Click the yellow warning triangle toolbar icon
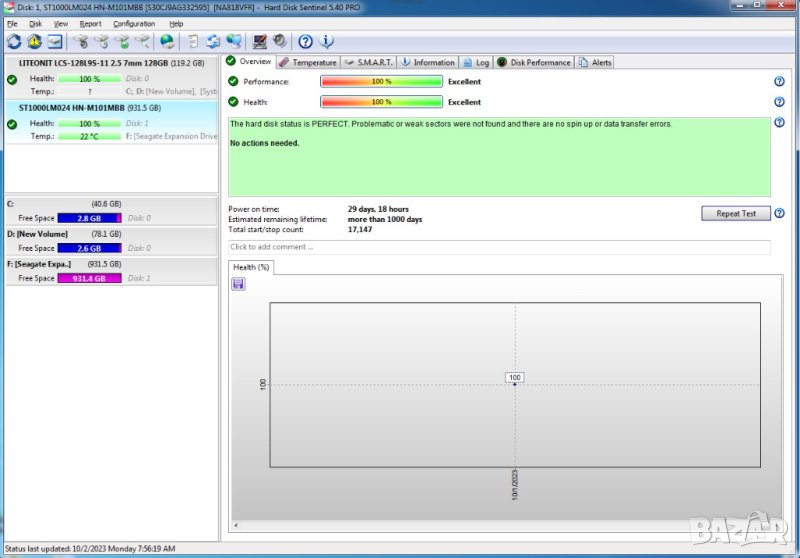Screen dimensions: 800x558 click(x=34, y=42)
